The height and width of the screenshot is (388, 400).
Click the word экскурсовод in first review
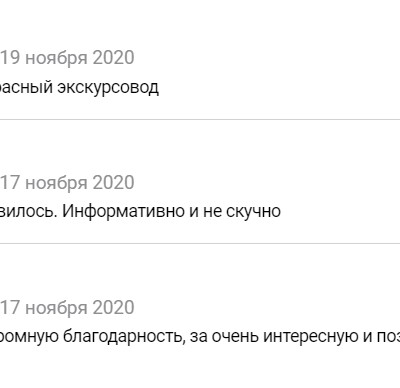(108, 87)
